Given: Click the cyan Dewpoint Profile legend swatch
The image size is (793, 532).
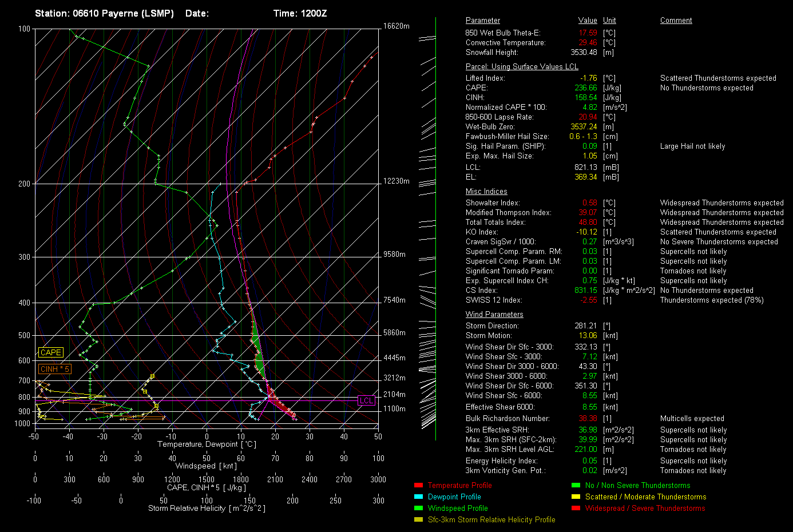Looking at the screenshot, I should point(418,497).
